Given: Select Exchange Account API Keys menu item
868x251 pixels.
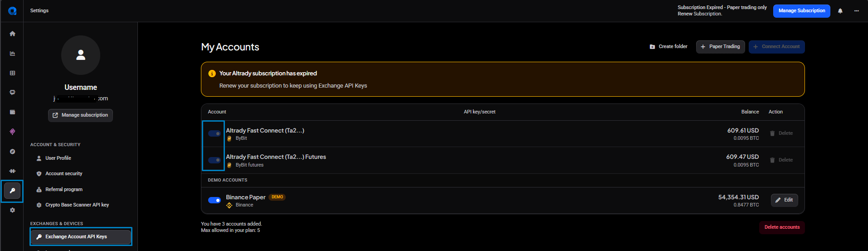Looking at the screenshot, I should pyautogui.click(x=81, y=236).
